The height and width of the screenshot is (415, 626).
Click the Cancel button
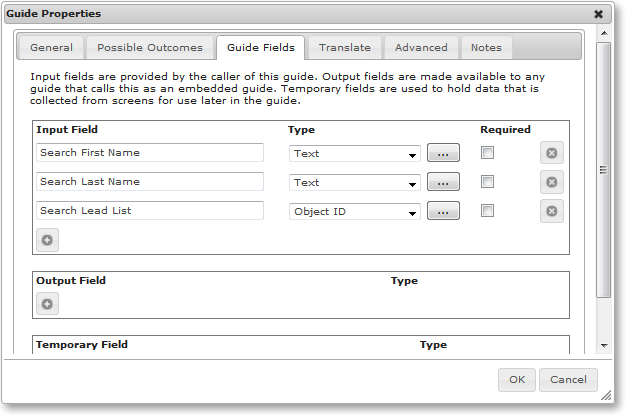tap(568, 380)
